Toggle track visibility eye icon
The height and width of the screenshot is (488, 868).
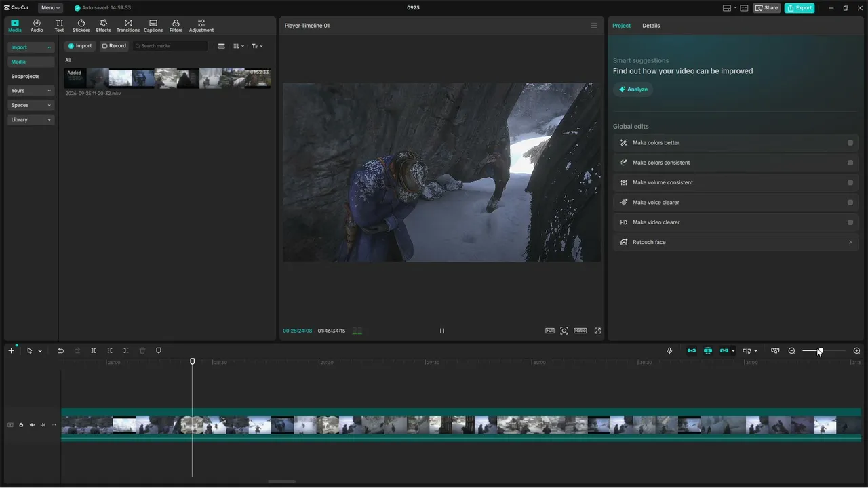tap(32, 425)
